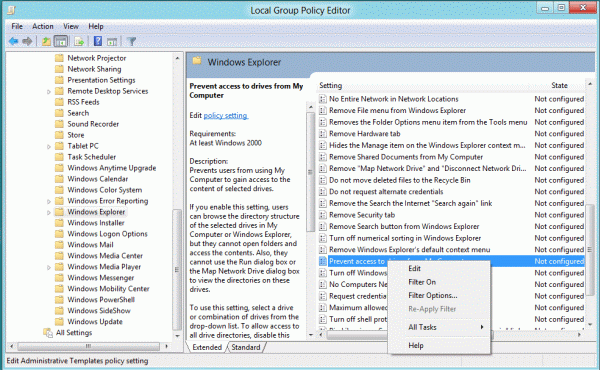Click the policy setting link
The width and height of the screenshot is (600, 370).
click(226, 116)
